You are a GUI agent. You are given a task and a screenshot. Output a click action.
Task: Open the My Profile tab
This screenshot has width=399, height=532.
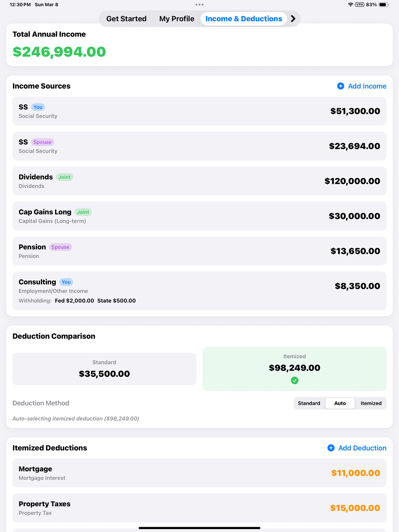coord(176,18)
